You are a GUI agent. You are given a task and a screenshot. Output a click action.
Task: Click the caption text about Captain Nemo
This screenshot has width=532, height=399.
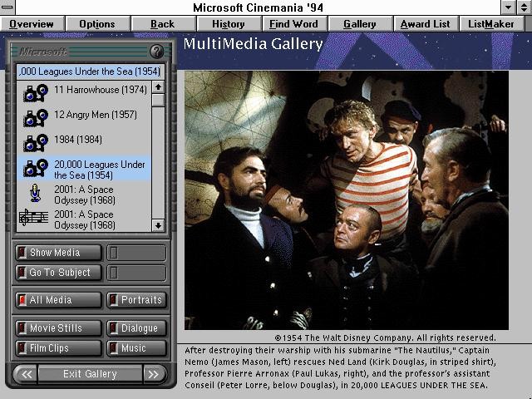tap(340, 367)
